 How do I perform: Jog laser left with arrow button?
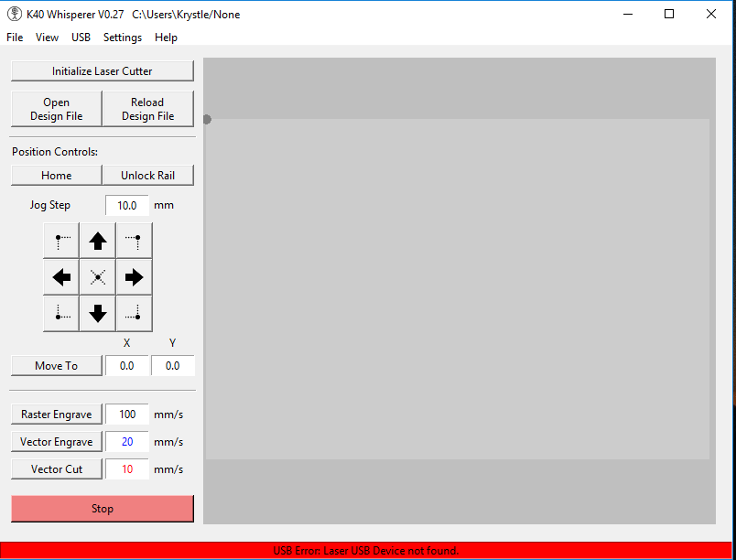(61, 277)
